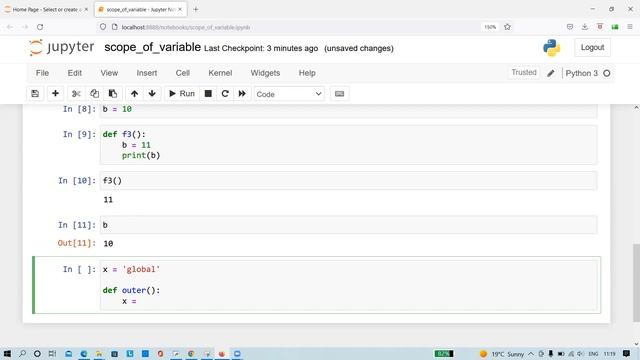Click the def f3() code cell

coord(349,145)
